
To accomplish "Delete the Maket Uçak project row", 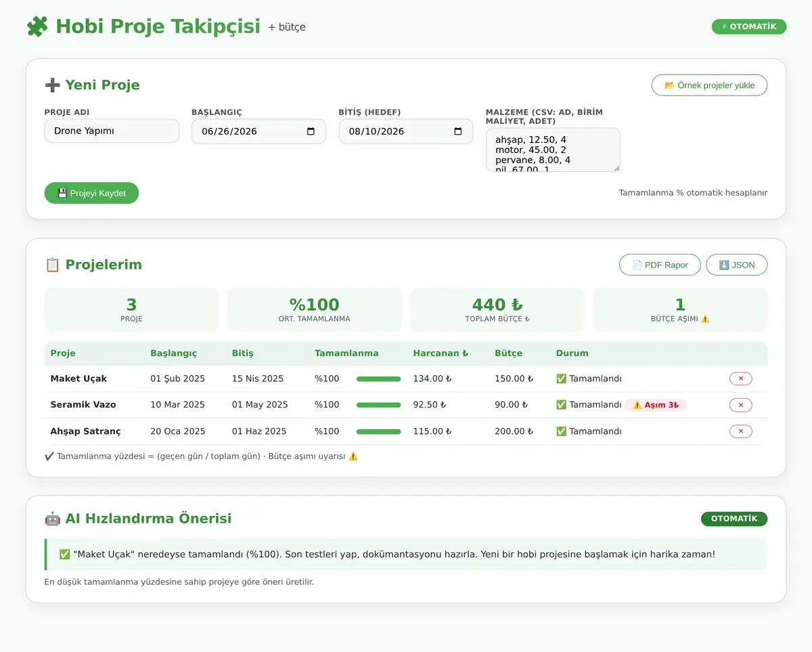I will click(x=740, y=378).
